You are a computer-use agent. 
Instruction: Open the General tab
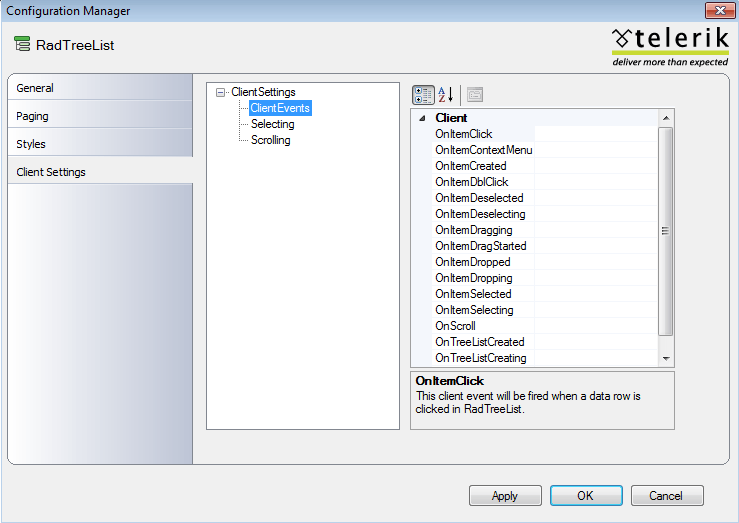(x=100, y=88)
